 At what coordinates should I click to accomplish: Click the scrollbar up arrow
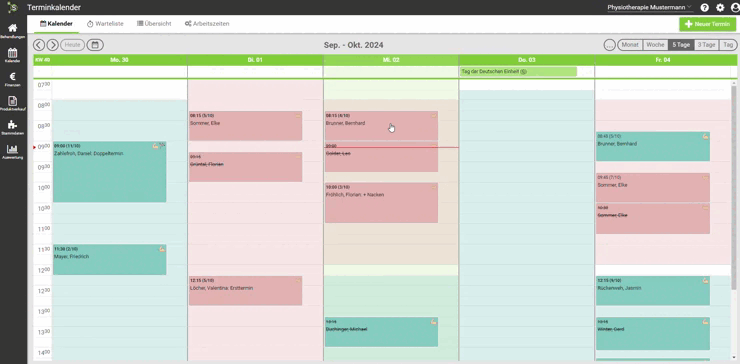pos(734,83)
